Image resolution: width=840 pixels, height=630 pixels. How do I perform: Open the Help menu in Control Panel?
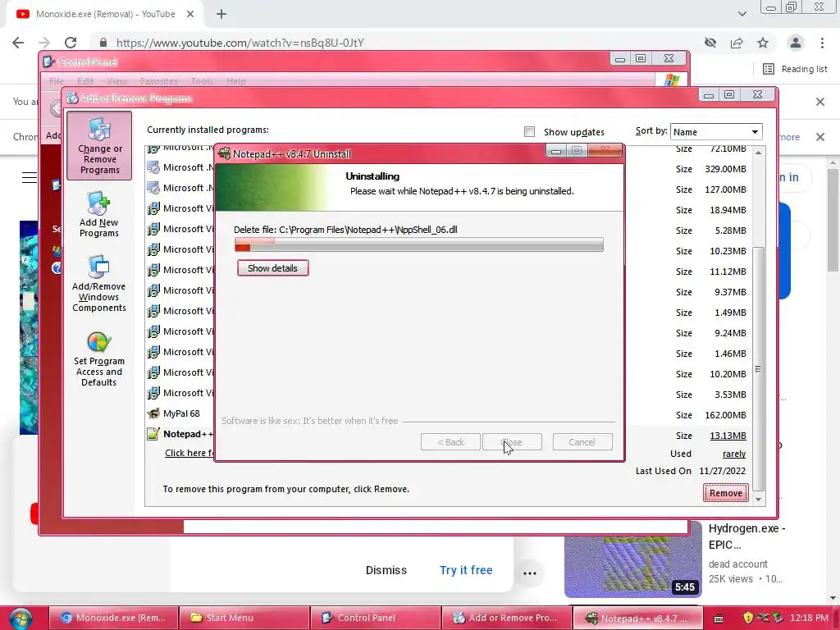coord(235,81)
